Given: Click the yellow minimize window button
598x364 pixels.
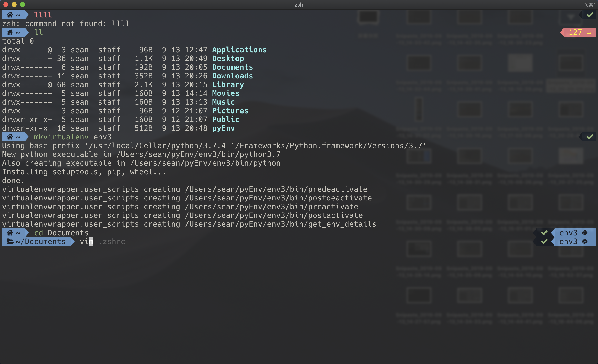Looking at the screenshot, I should [x=14, y=4].
